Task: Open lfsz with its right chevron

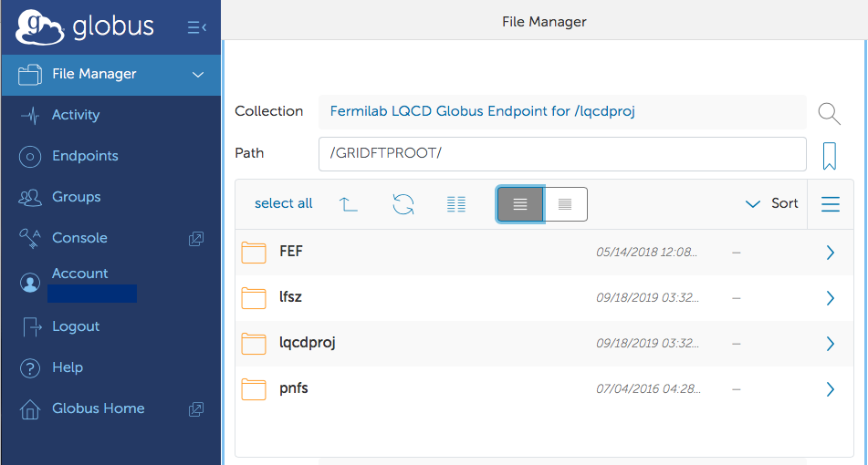Action: coord(831,298)
